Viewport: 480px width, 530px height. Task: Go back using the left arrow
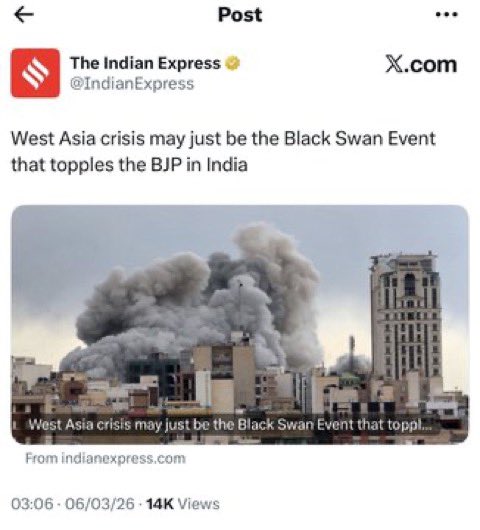[24, 15]
